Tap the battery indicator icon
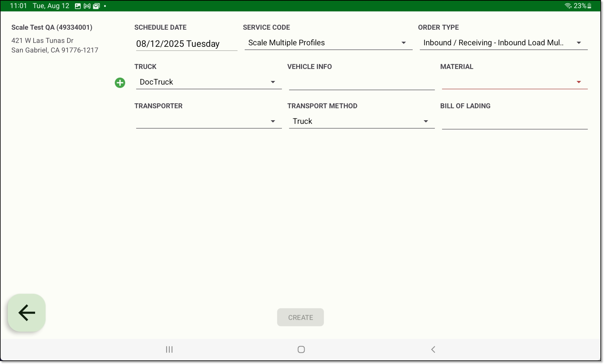The height and width of the screenshot is (364, 604). (590, 6)
